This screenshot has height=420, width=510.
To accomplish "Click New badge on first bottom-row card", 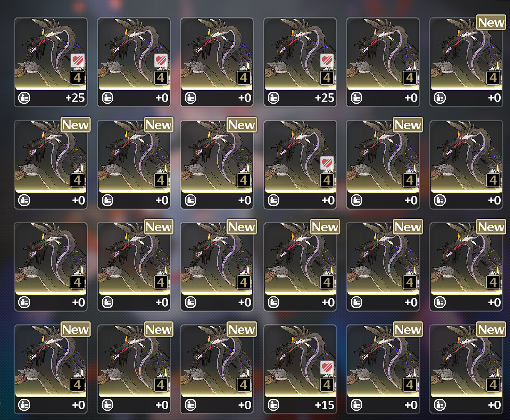I will click(x=75, y=329).
